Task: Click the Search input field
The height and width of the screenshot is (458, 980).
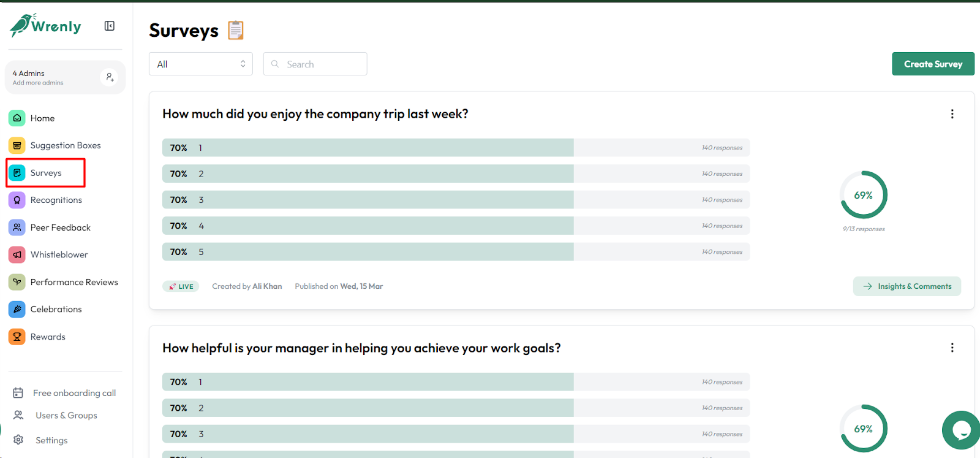Action: pyautogui.click(x=315, y=64)
